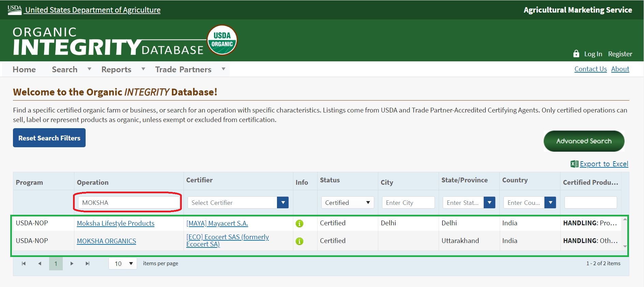Change the items per page dropdown
The height and width of the screenshot is (287, 644).
[123, 263]
